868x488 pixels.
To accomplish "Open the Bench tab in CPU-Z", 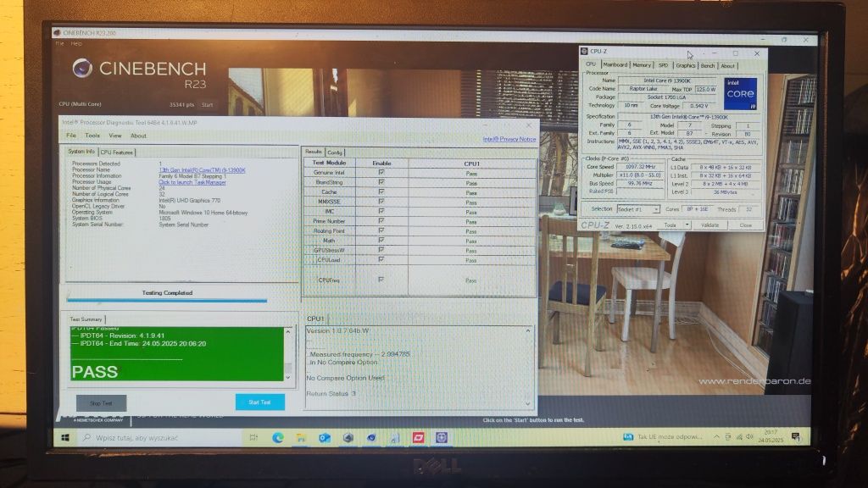I will [708, 65].
